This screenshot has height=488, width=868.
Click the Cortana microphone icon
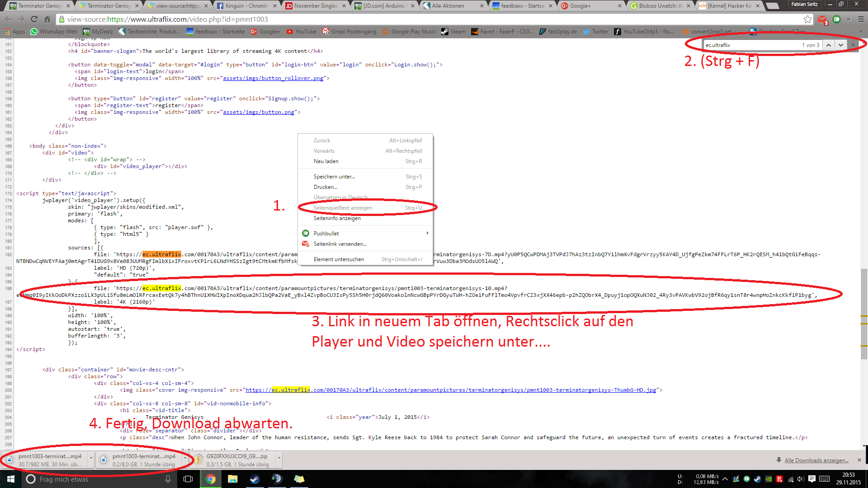pyautogui.click(x=168, y=479)
